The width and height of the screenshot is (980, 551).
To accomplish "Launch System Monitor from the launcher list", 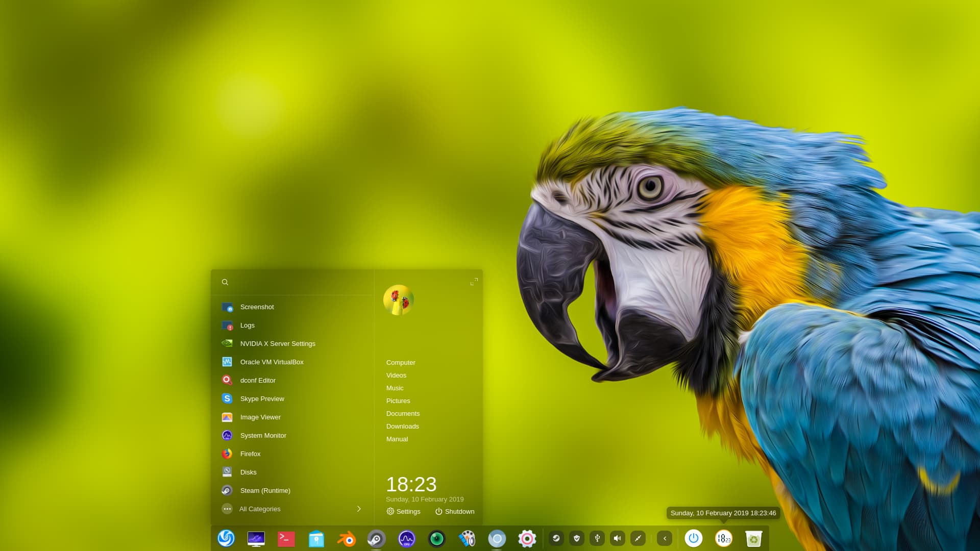I will click(292, 435).
